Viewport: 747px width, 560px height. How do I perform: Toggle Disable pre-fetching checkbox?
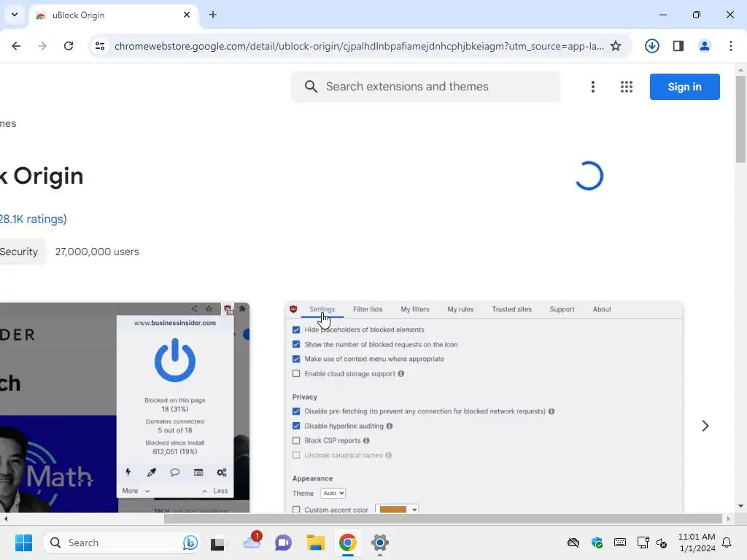tap(296, 411)
